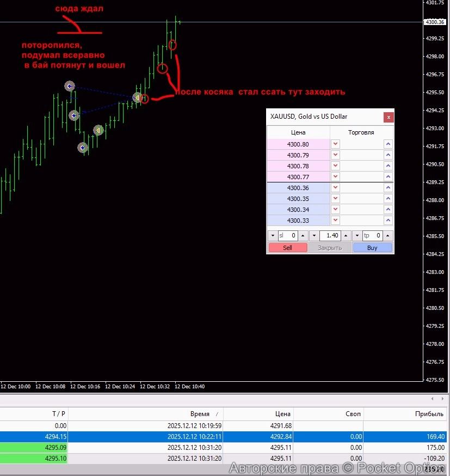Click red down arrow beside price 4300.79
Viewport: 450px width, 476px height.
336,155
